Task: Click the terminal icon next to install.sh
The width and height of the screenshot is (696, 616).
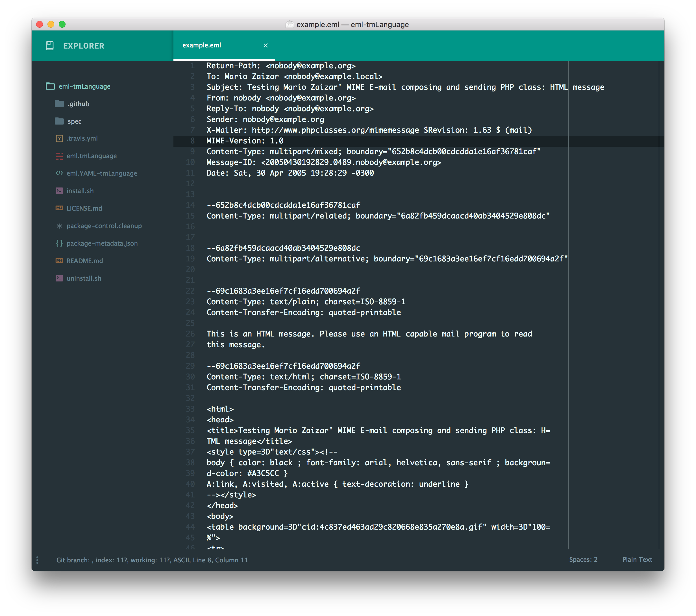Action: click(60, 191)
